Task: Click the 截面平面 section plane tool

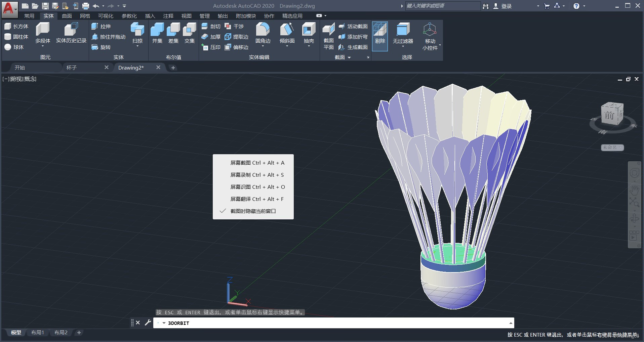Action: click(x=328, y=36)
